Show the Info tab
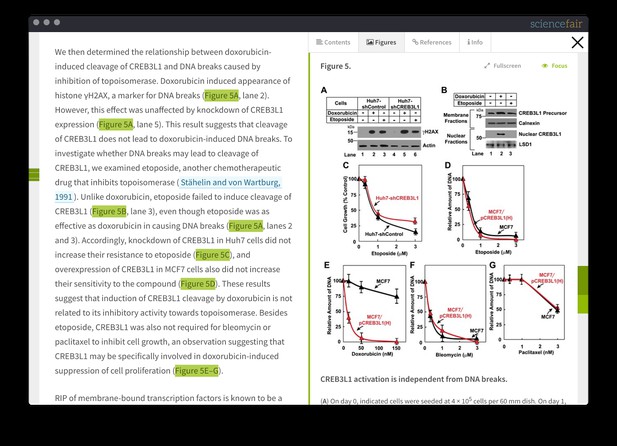617x446 pixels. click(475, 42)
